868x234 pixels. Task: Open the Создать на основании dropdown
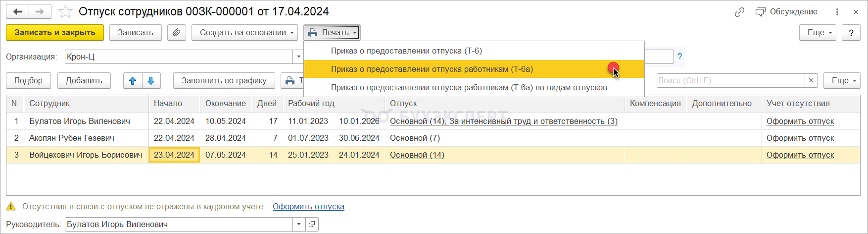point(244,33)
